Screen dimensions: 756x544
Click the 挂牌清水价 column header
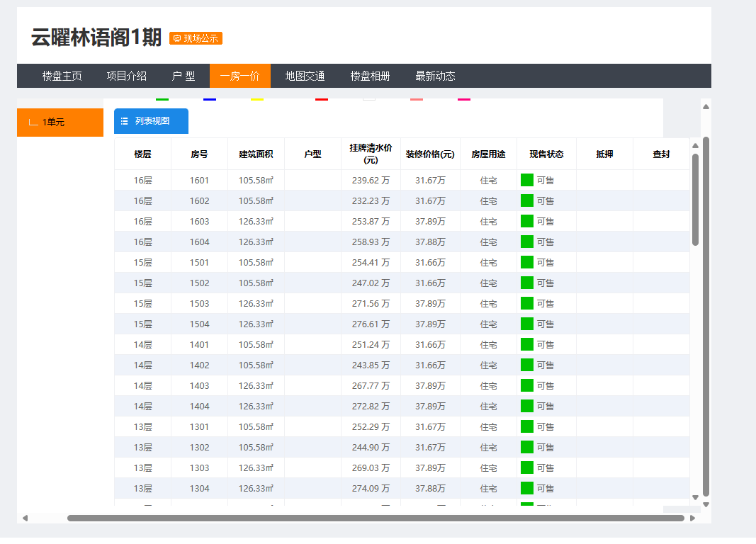371,154
